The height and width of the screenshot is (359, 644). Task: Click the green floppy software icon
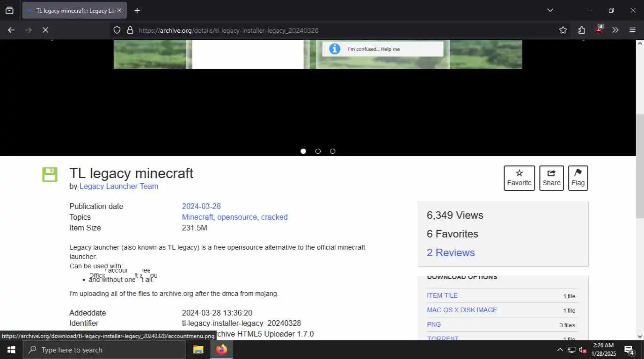(50, 174)
